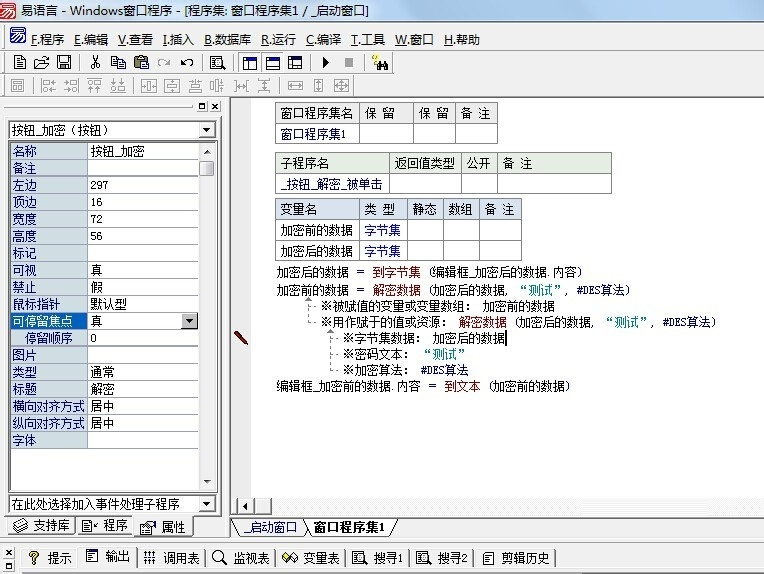Screen dimensions: 764x574
Task: Select the 横向对齐方式 property row
Action: tap(104, 406)
